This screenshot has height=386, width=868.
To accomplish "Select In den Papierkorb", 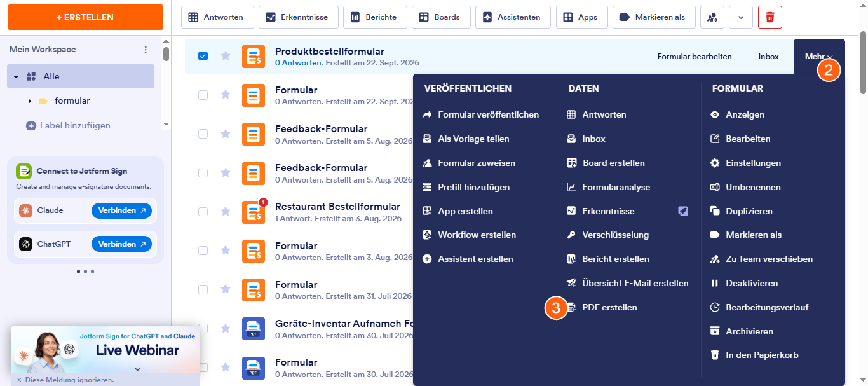I will tap(754, 355).
